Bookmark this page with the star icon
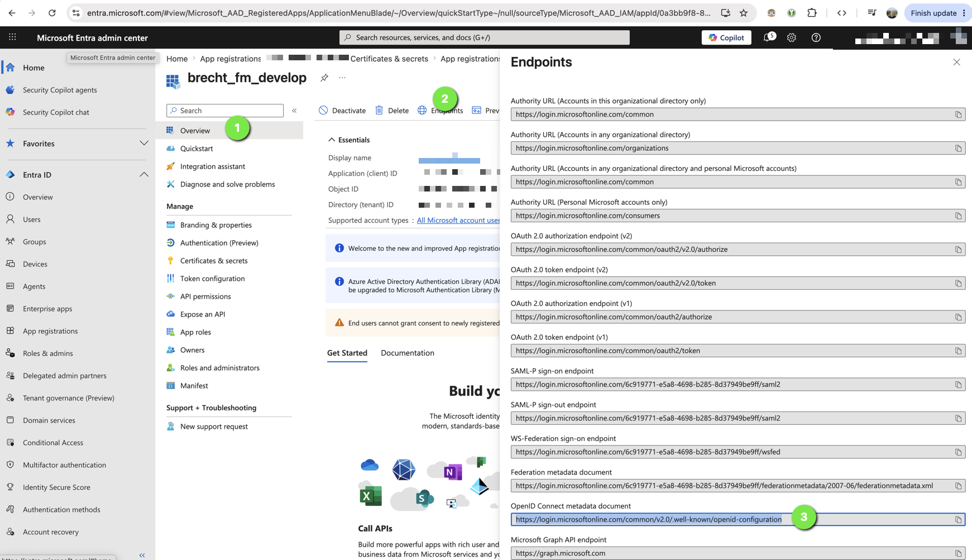 click(744, 13)
